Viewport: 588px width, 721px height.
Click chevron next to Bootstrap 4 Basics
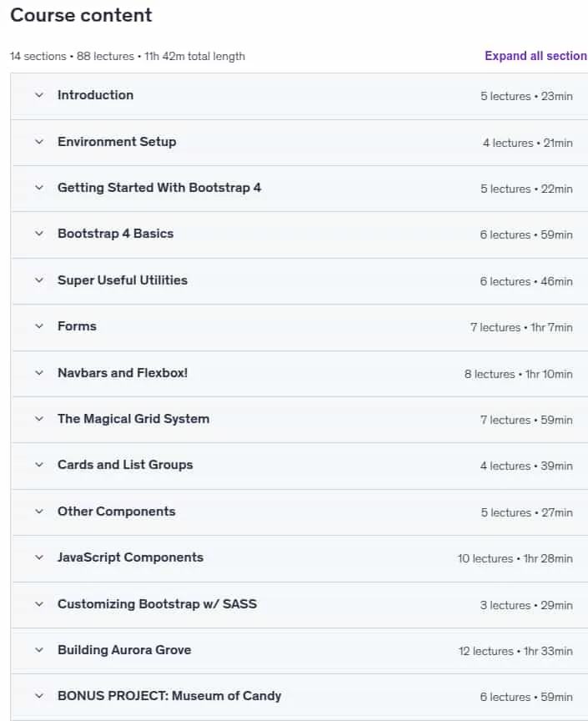tap(39, 234)
